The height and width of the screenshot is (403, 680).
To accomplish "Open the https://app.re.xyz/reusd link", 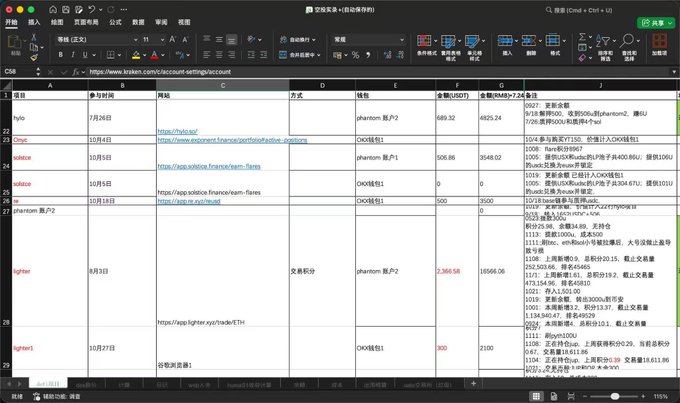I will coord(189,201).
